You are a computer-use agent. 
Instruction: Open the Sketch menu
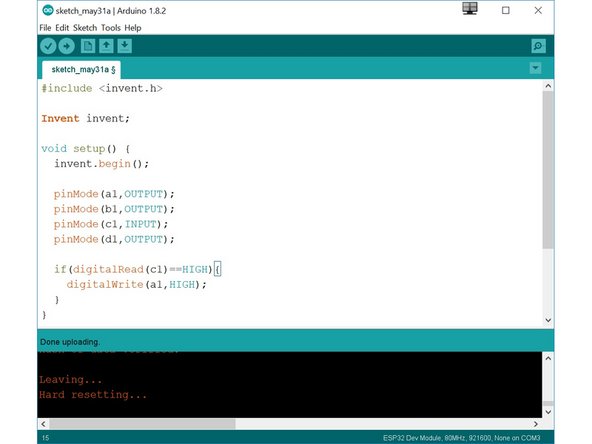(x=85, y=28)
